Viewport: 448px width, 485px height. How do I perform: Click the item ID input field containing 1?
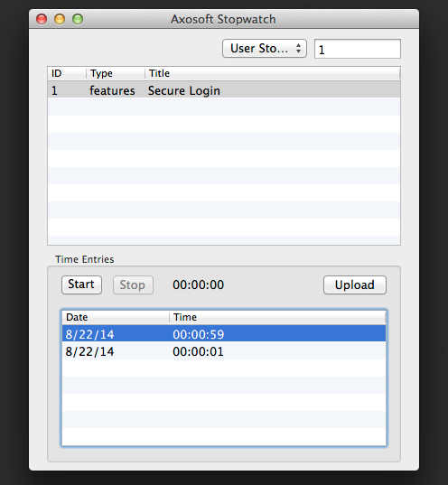(358, 49)
